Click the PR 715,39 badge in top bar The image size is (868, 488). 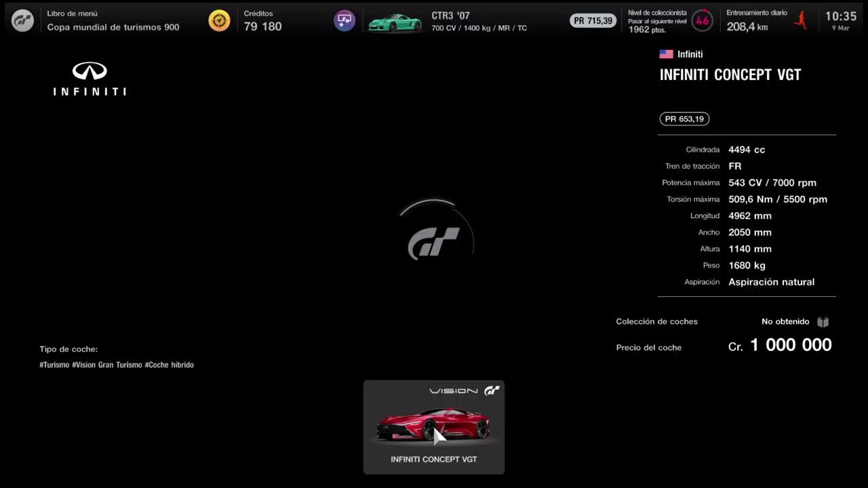(593, 21)
